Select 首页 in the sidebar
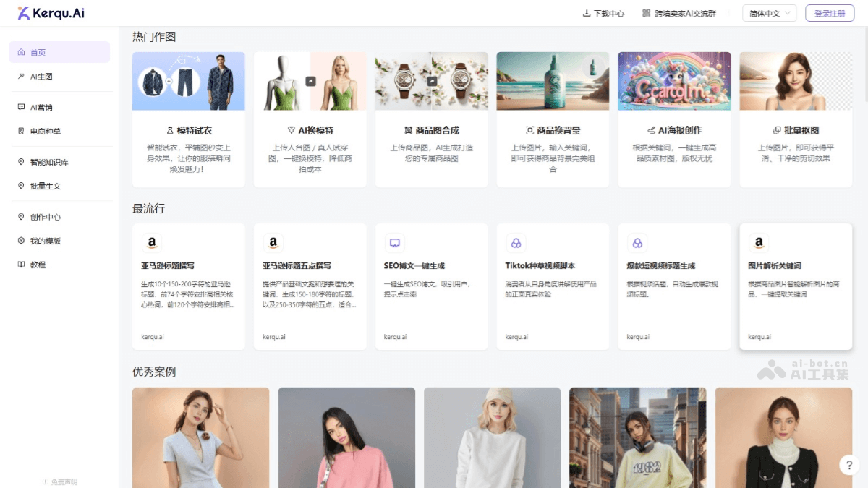This screenshot has height=488, width=868. click(x=59, y=52)
